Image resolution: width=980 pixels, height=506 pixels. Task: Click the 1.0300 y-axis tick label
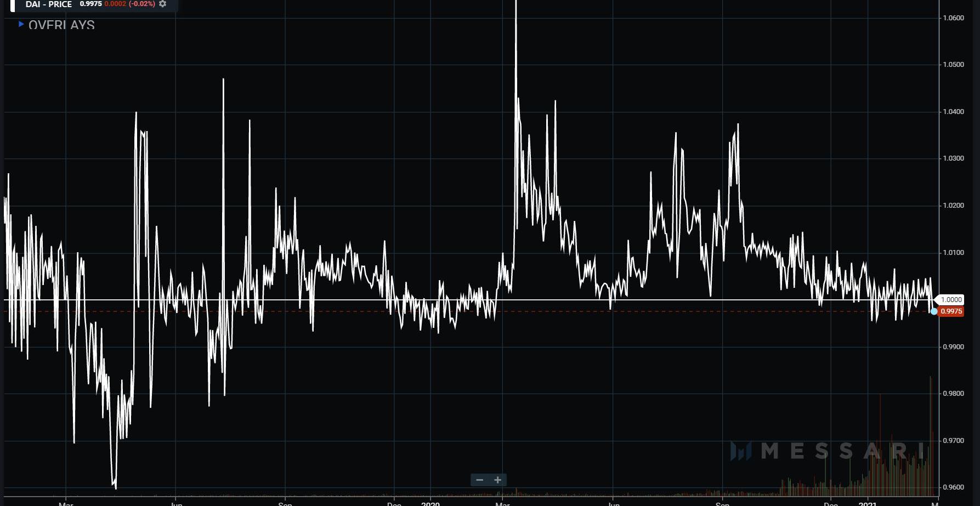[x=953, y=158]
